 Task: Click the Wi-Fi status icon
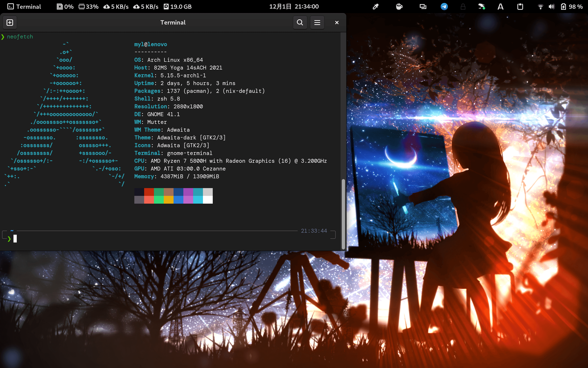tap(540, 7)
